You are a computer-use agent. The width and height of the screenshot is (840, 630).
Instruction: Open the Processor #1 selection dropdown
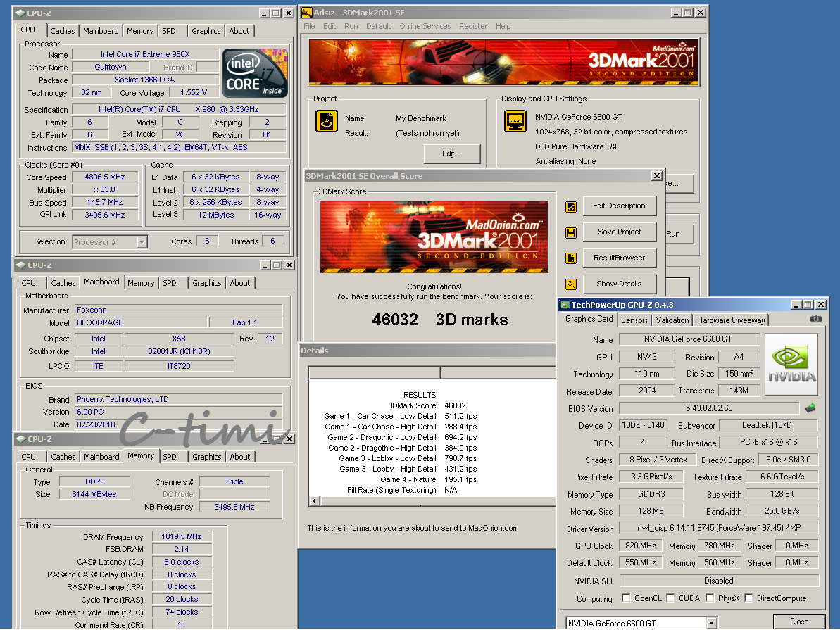pos(142,242)
